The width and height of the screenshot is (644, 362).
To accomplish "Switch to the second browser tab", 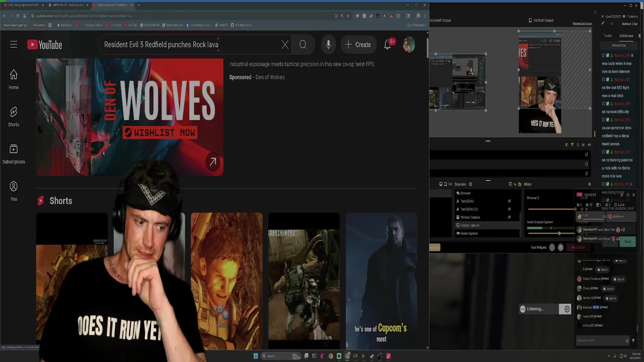I will (x=68, y=5).
